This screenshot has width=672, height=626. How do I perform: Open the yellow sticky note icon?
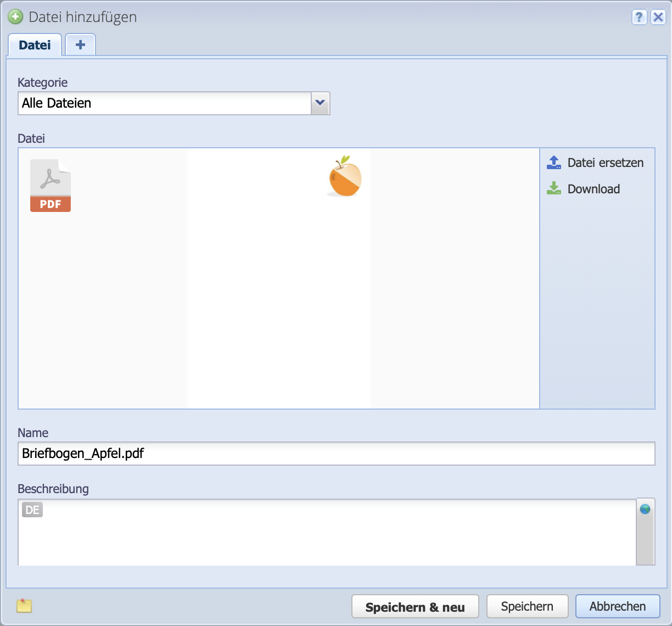24,606
